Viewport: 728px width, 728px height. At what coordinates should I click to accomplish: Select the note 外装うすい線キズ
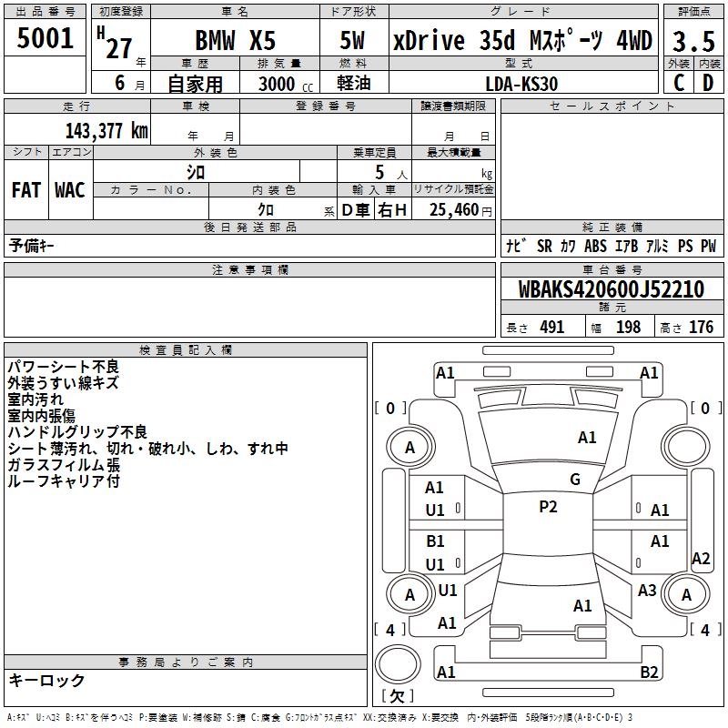click(63, 383)
